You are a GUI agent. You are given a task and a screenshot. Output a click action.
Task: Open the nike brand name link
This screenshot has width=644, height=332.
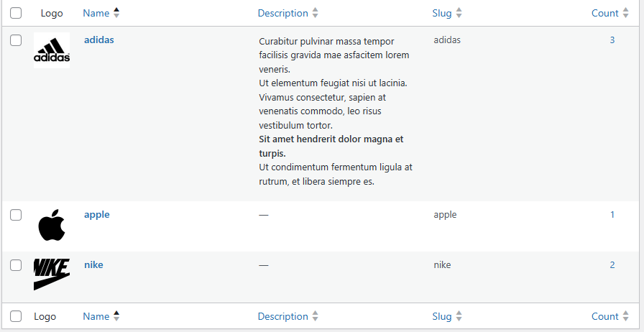coord(93,265)
